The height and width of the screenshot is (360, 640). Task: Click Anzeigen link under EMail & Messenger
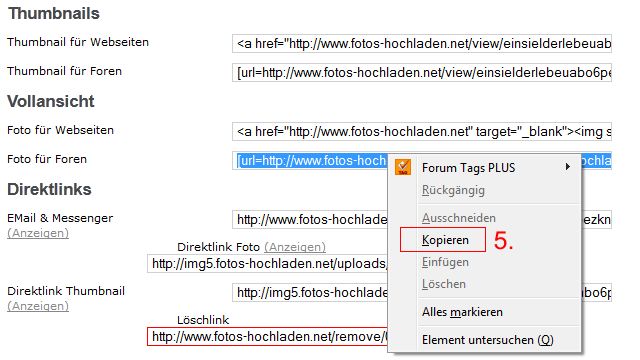38,233
